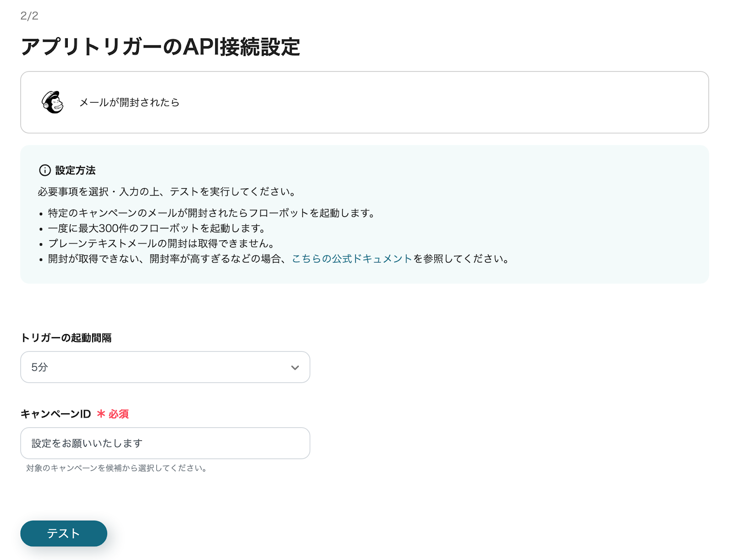Click the アプリトリガーのAPI接続設定 heading

(x=160, y=47)
